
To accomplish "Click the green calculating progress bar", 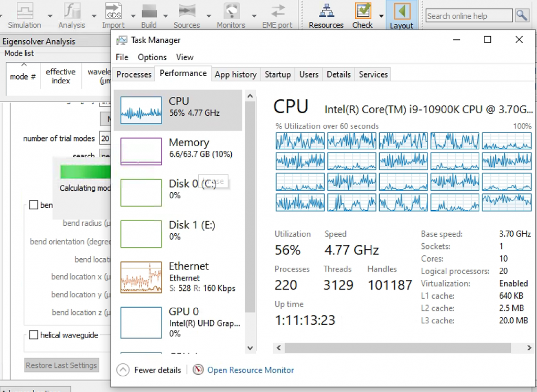I will coord(85,172).
